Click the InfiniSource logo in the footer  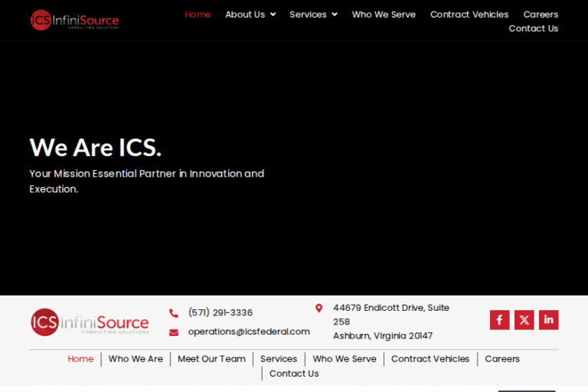pos(90,322)
